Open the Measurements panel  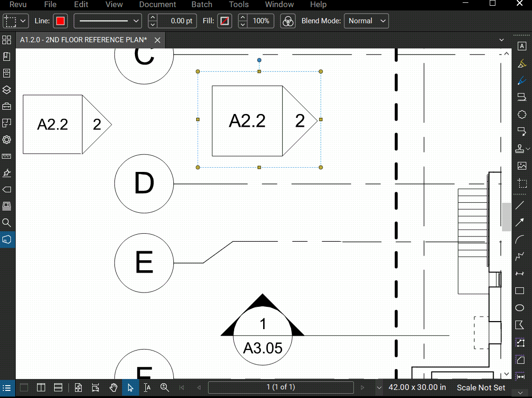point(7,156)
